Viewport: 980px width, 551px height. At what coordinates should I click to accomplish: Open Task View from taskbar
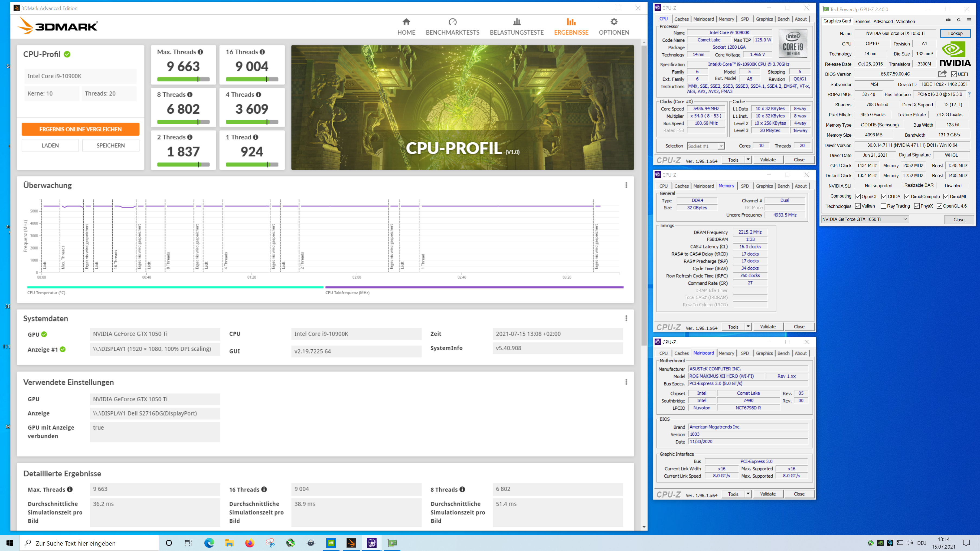tap(188, 543)
